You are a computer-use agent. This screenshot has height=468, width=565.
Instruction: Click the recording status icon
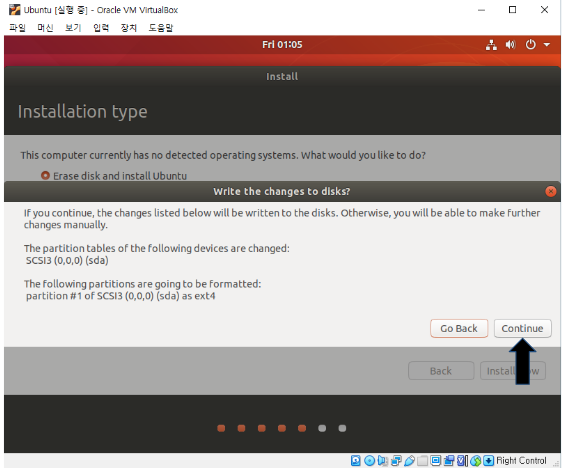point(449,460)
